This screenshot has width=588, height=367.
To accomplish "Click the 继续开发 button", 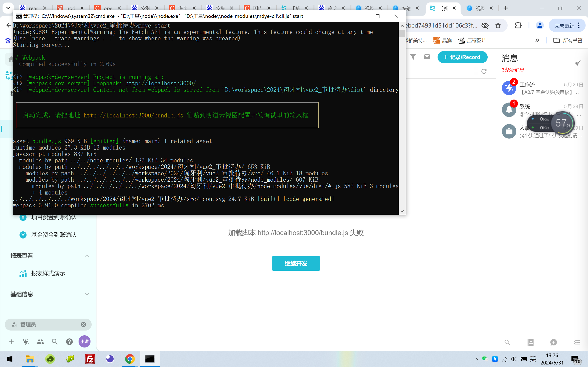I will point(296,263).
